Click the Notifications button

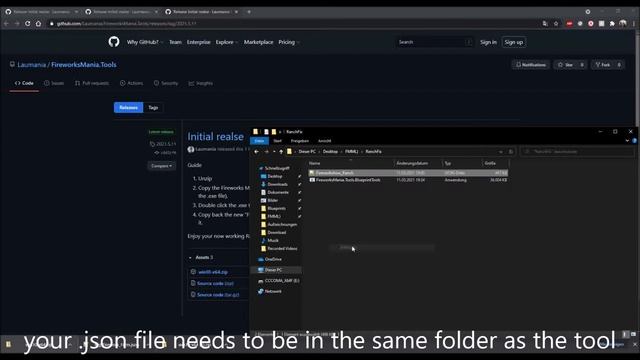click(x=531, y=64)
